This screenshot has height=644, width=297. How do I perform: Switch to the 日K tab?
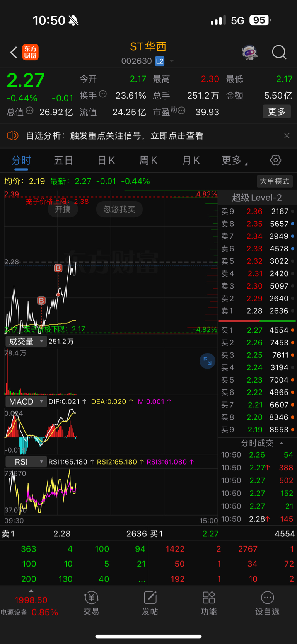[106, 161]
